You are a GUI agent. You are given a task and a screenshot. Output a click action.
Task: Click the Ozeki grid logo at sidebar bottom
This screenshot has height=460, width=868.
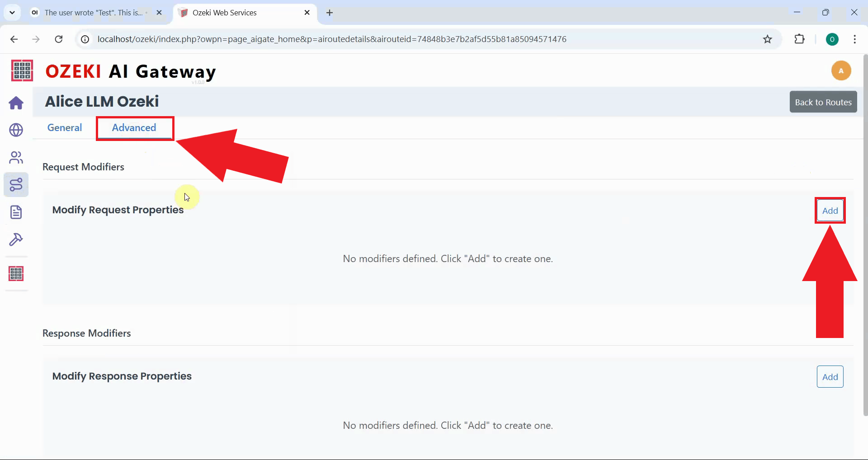[x=16, y=273]
